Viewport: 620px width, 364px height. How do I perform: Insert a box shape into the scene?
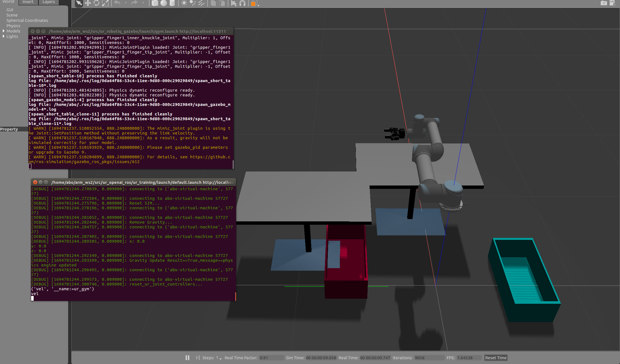155,4
